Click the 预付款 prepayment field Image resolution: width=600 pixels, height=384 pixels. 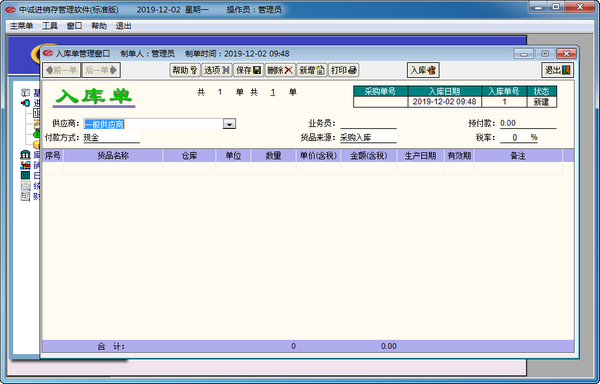coord(528,124)
